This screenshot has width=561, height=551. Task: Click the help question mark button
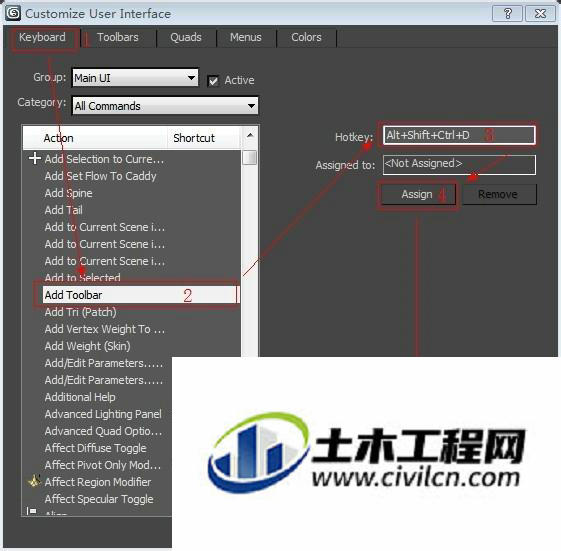(507, 14)
